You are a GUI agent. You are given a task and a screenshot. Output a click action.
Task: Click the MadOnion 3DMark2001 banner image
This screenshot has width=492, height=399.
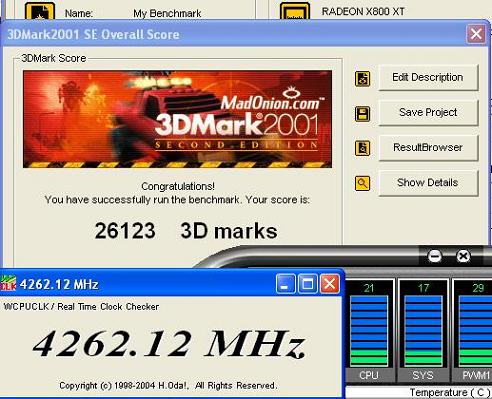pos(177,119)
